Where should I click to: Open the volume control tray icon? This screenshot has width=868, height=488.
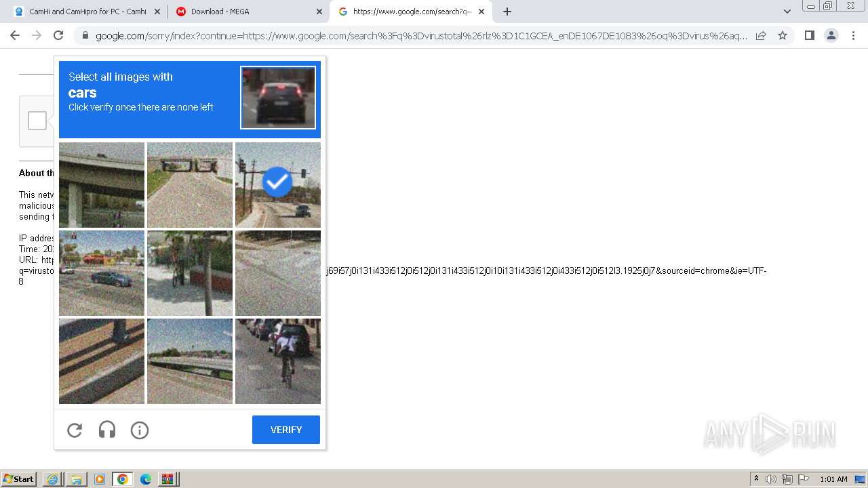(771, 479)
